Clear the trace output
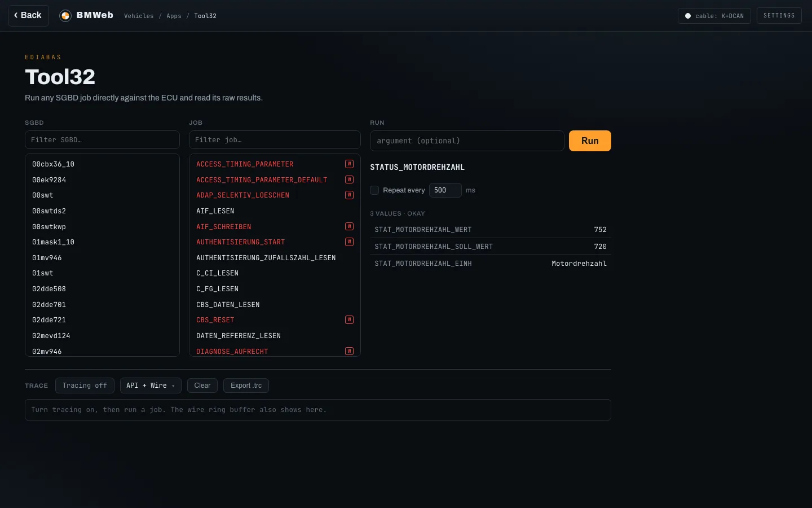812x508 pixels. tap(202, 386)
